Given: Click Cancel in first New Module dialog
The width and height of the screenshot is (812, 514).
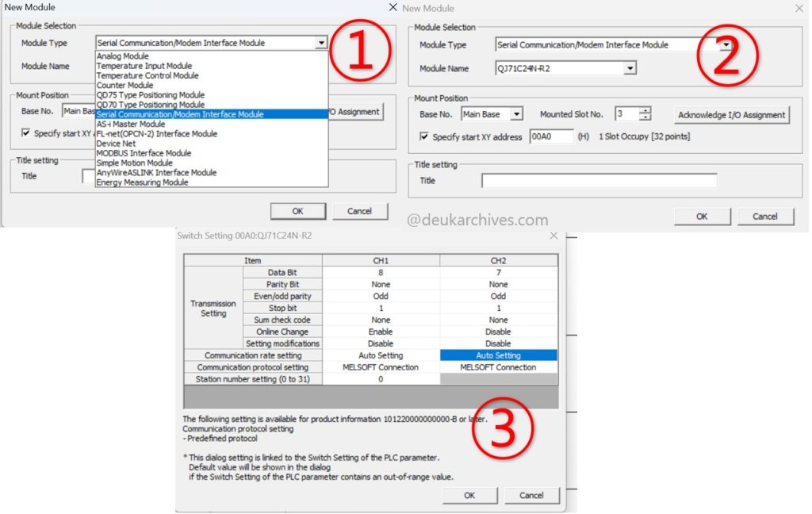Looking at the screenshot, I should click(359, 212).
